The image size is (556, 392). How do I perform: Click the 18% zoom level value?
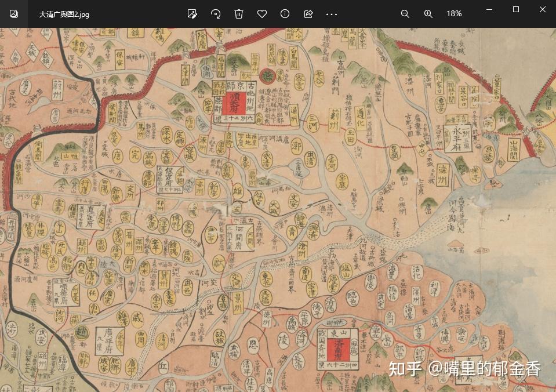454,14
